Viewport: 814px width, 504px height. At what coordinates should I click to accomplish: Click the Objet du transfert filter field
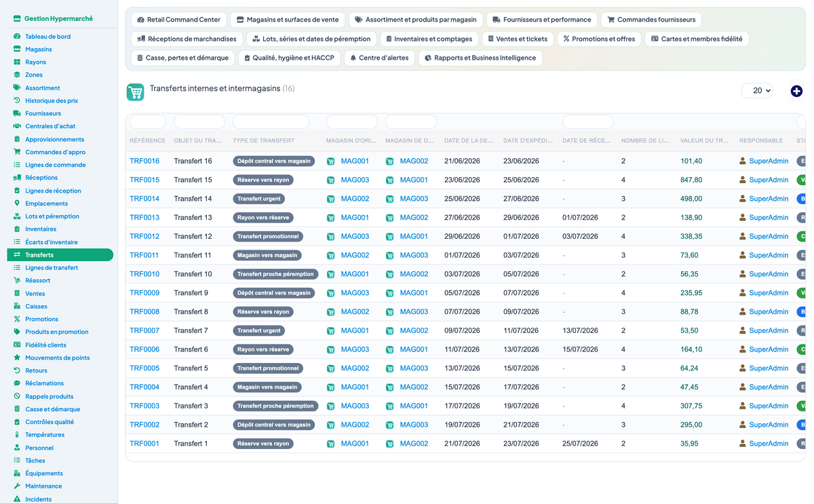(x=199, y=122)
